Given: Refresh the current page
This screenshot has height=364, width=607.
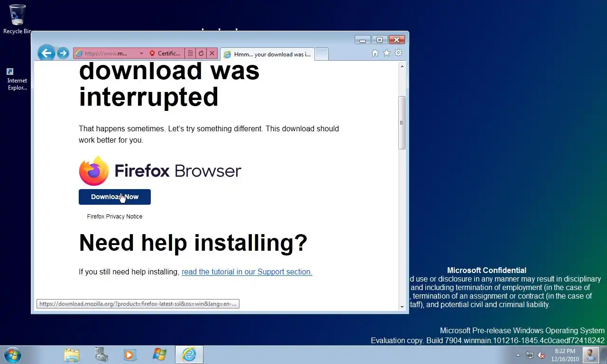Looking at the screenshot, I should (201, 54).
